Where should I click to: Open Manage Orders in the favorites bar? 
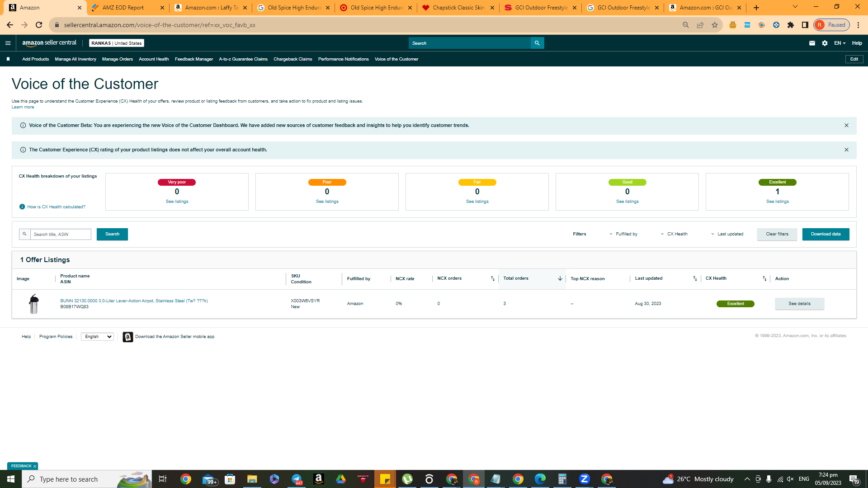(x=118, y=59)
